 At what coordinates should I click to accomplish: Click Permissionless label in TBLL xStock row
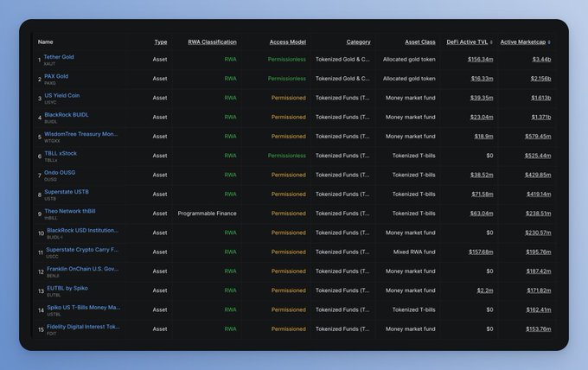(286, 156)
